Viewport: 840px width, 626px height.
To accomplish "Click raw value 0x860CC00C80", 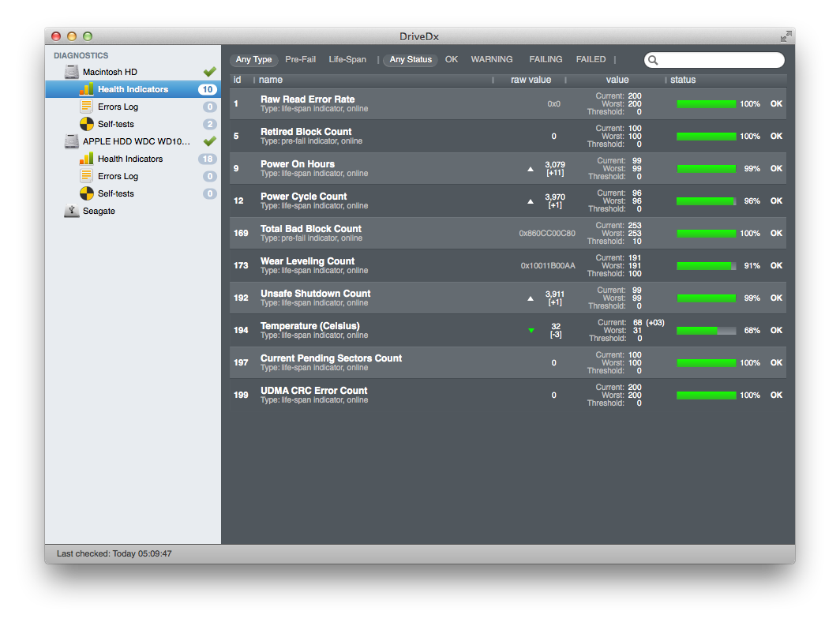I will click(x=547, y=234).
